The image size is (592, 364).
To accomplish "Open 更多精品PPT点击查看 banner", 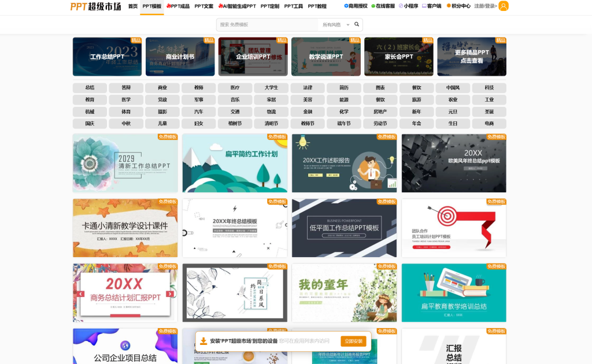I will [471, 56].
